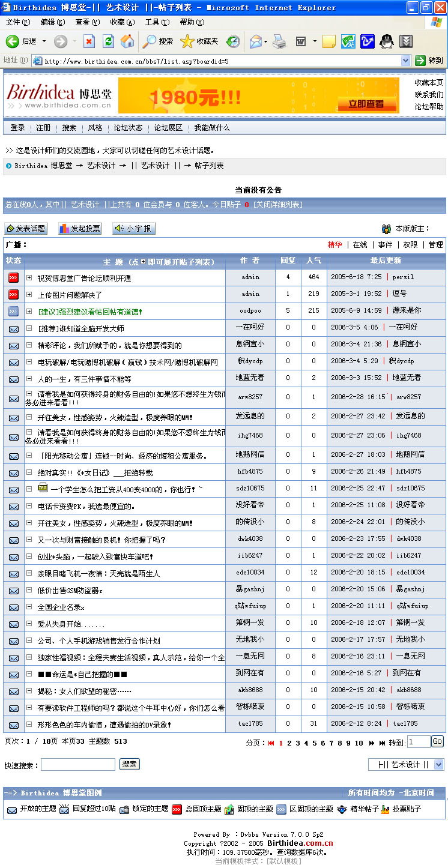This screenshot has height=868, width=448.
Task: Click the 转到 Go button by address bar
Action: (x=430, y=61)
